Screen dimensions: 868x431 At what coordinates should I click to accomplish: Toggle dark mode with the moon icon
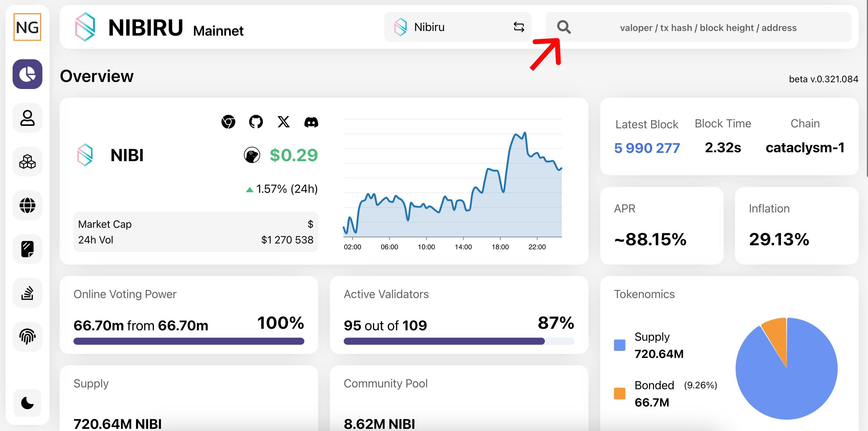pyautogui.click(x=27, y=403)
